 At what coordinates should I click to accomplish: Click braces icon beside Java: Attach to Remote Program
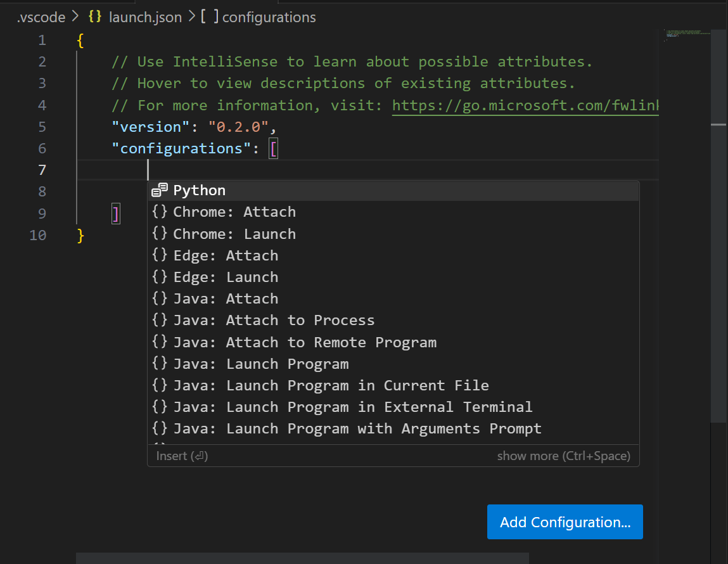click(160, 342)
